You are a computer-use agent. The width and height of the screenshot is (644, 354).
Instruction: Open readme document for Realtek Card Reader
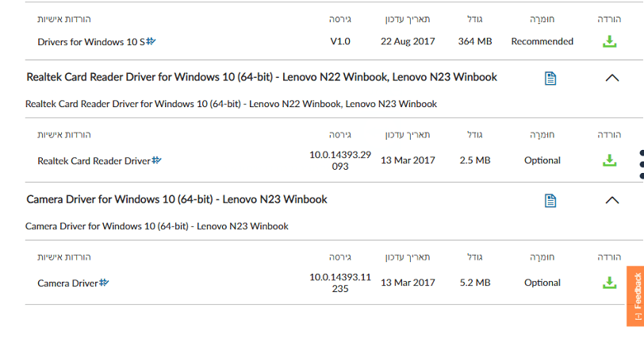550,78
